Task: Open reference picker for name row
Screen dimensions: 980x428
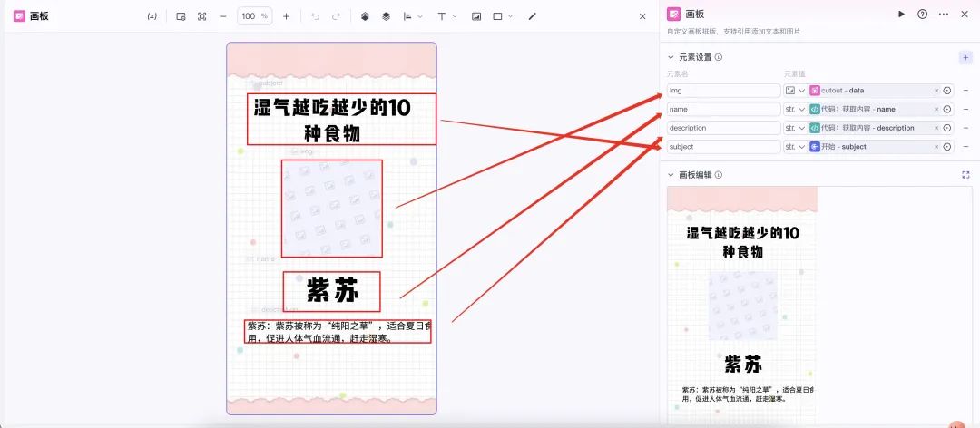Action: pyautogui.click(x=947, y=110)
